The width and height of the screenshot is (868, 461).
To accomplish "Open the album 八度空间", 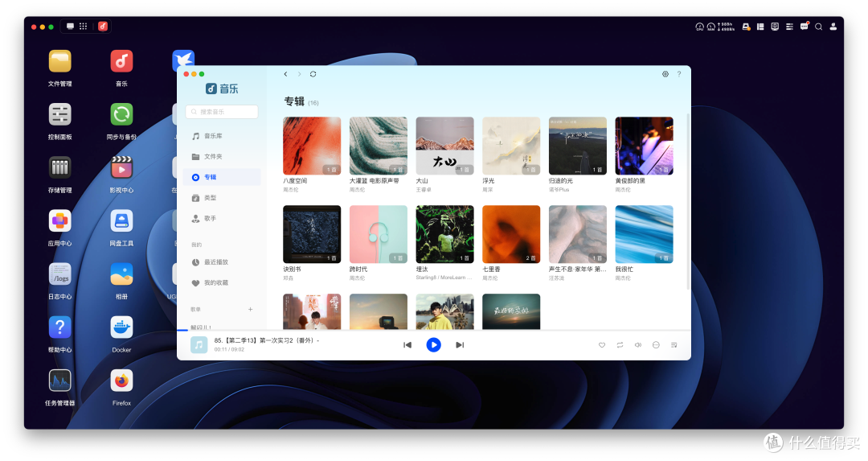I will click(312, 146).
